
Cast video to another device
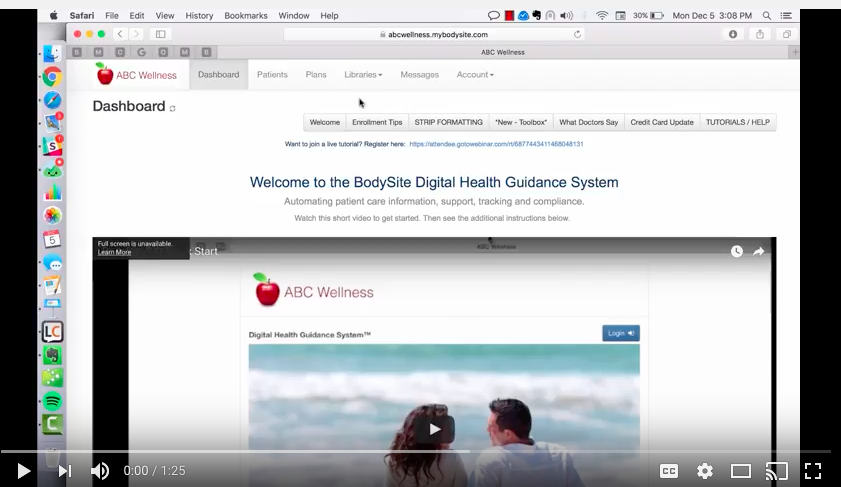pyautogui.click(x=777, y=471)
